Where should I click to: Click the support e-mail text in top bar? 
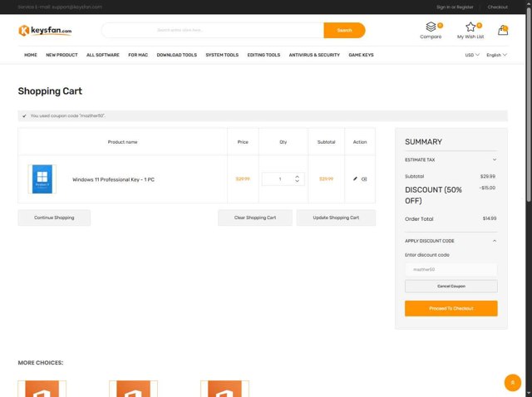click(x=60, y=7)
